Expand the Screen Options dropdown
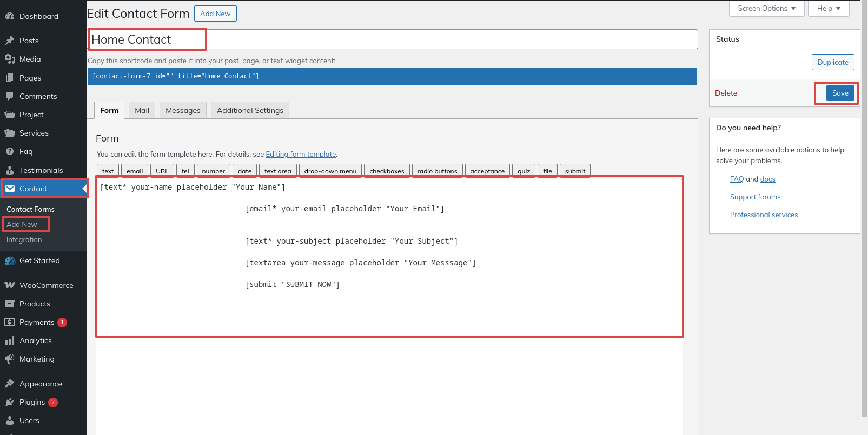The height and width of the screenshot is (435, 868). [x=766, y=9]
